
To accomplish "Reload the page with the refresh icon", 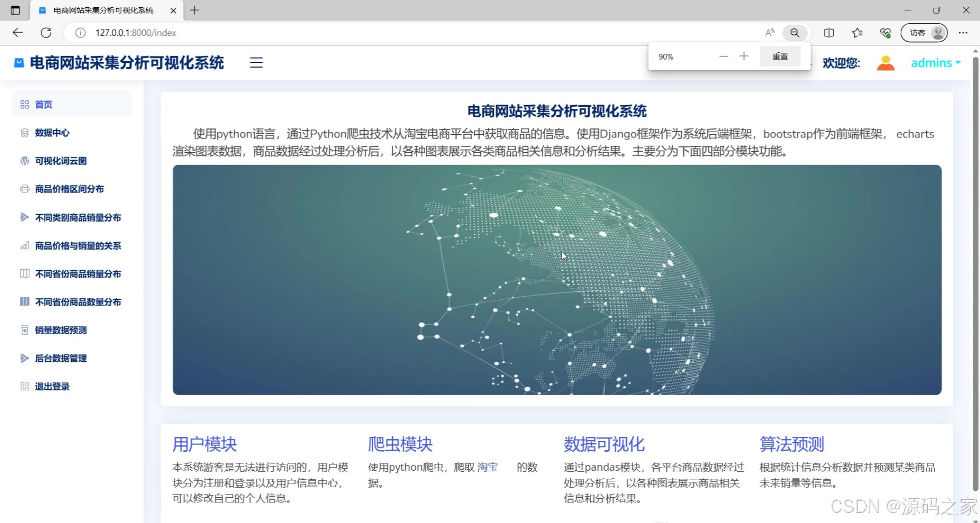I will pos(46,32).
